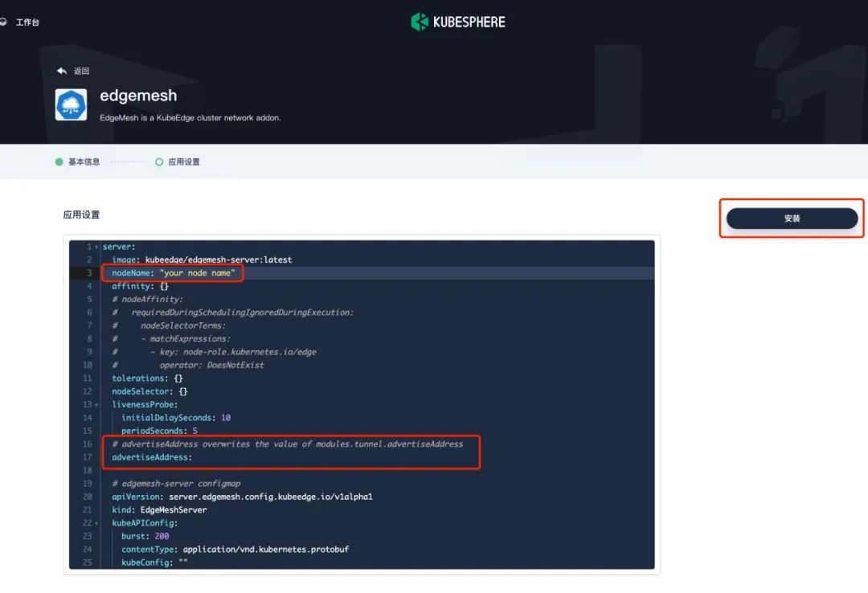Viewport: 868px width, 593px height.
Task: Click the KubeSphere logo
Action: 458,22
